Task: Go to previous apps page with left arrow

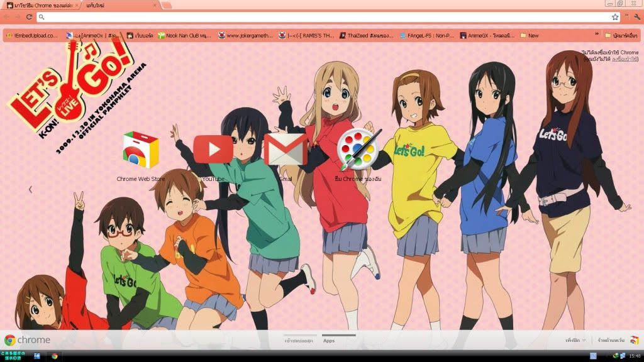Action: tap(30, 189)
